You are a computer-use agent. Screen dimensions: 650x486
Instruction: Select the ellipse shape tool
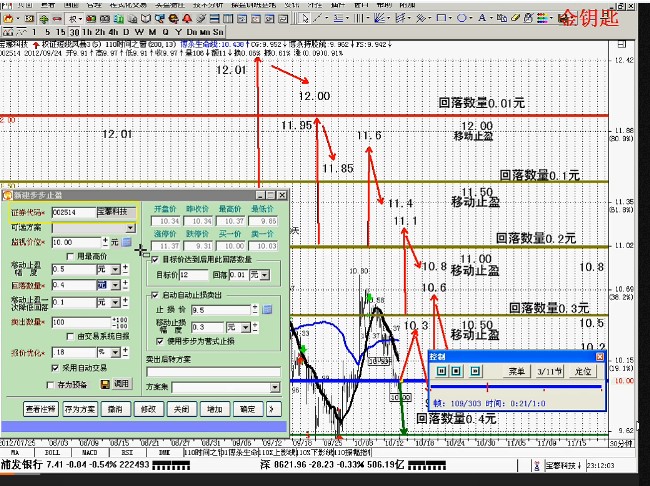tap(461, 18)
